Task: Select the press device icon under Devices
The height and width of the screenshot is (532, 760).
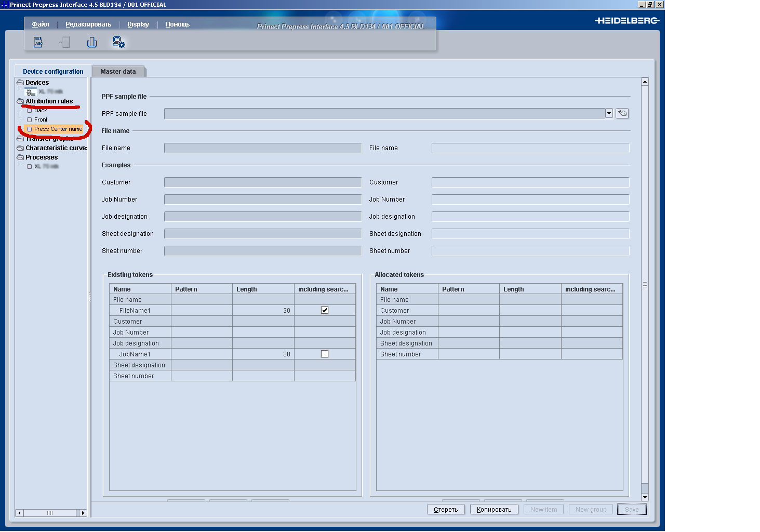Action: click(x=31, y=92)
